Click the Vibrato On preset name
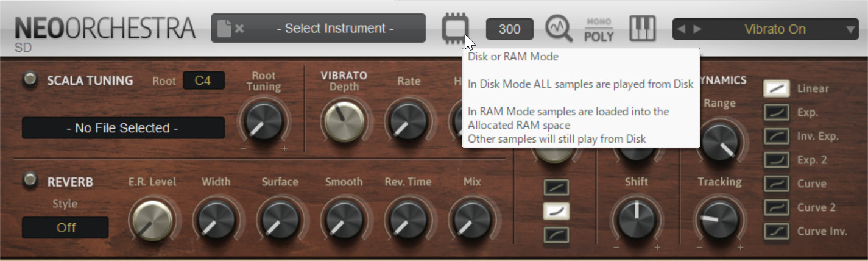This screenshot has height=261, width=868. tap(775, 29)
